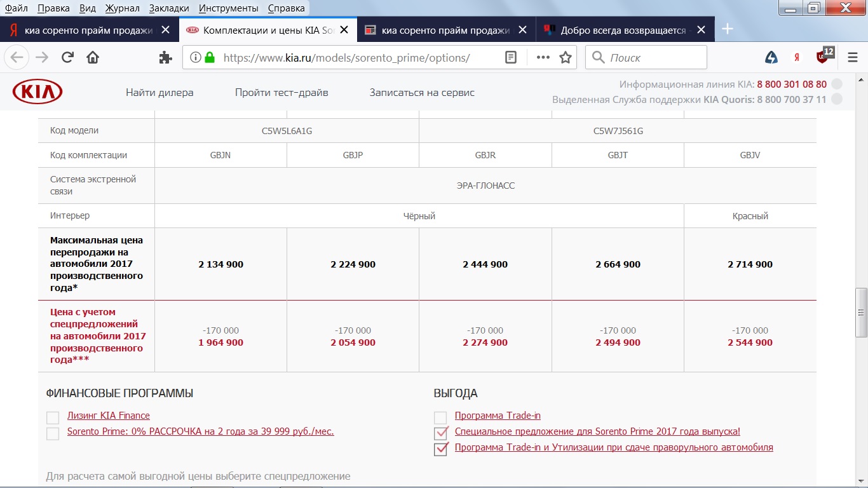
Task: Uncheck 'Программа Trade-in и Утилизации' checkbox
Action: pos(440,449)
